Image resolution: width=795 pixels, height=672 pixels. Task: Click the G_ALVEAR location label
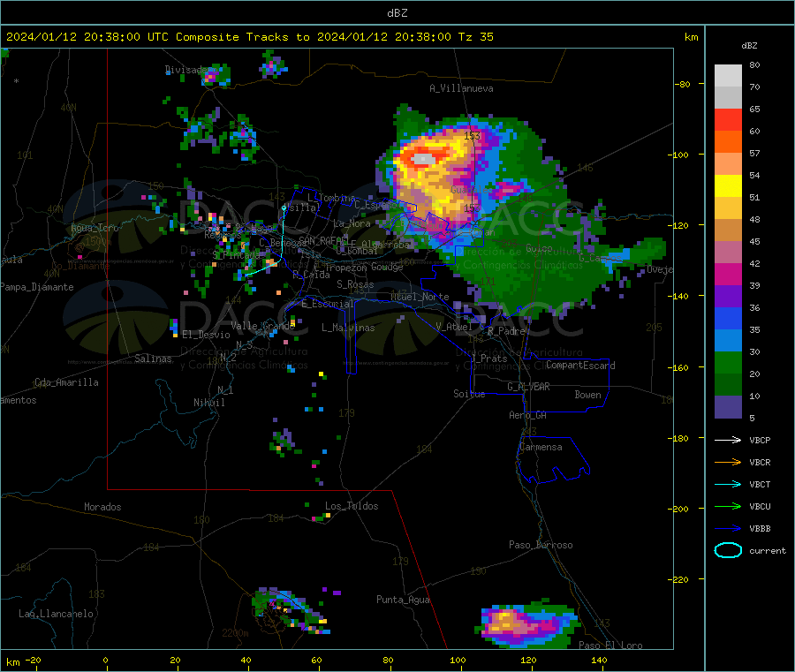click(x=528, y=386)
